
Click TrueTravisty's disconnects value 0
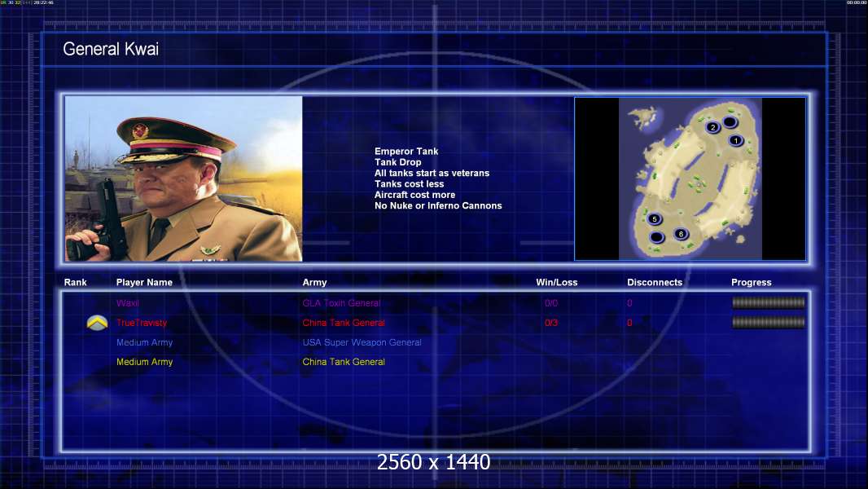(x=629, y=323)
